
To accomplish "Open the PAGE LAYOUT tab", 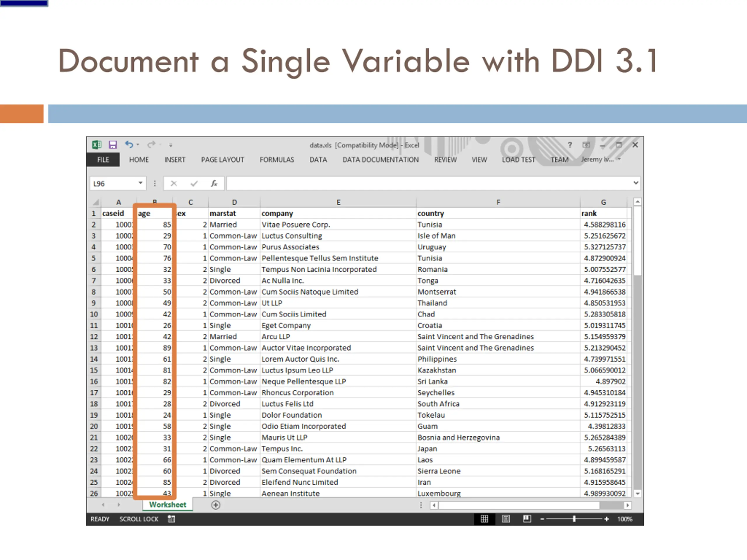I will (223, 160).
